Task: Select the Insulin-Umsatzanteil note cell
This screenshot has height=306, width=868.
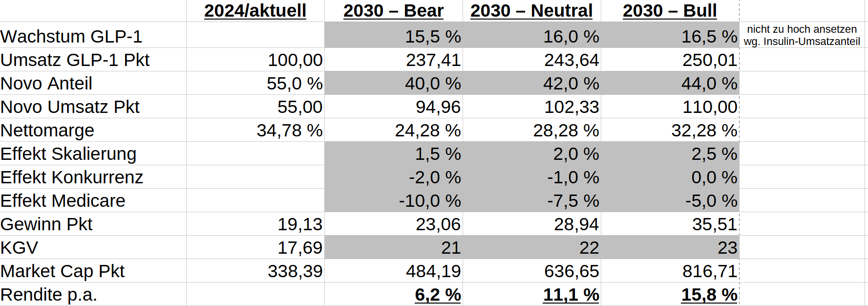Action: click(x=802, y=35)
